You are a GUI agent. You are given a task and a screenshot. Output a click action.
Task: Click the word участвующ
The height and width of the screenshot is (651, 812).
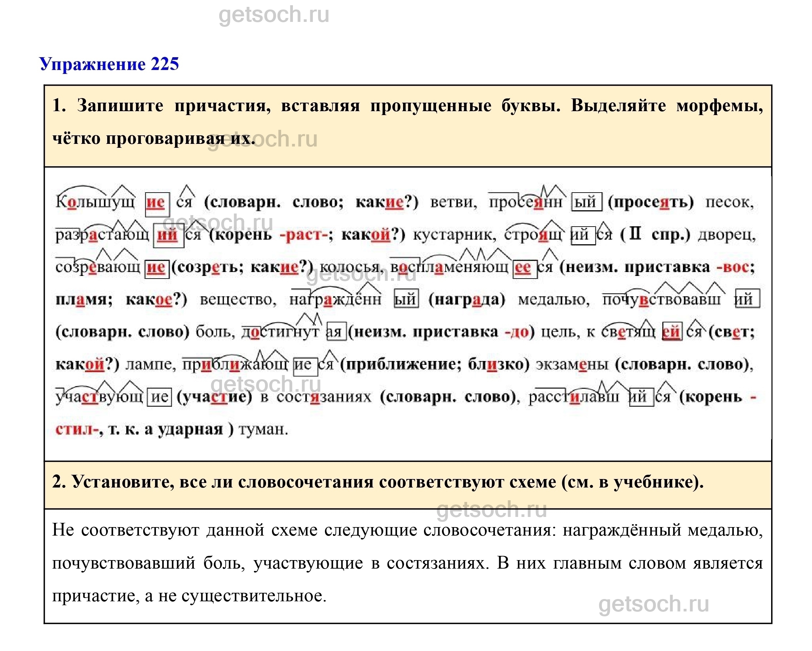[x=99, y=397]
